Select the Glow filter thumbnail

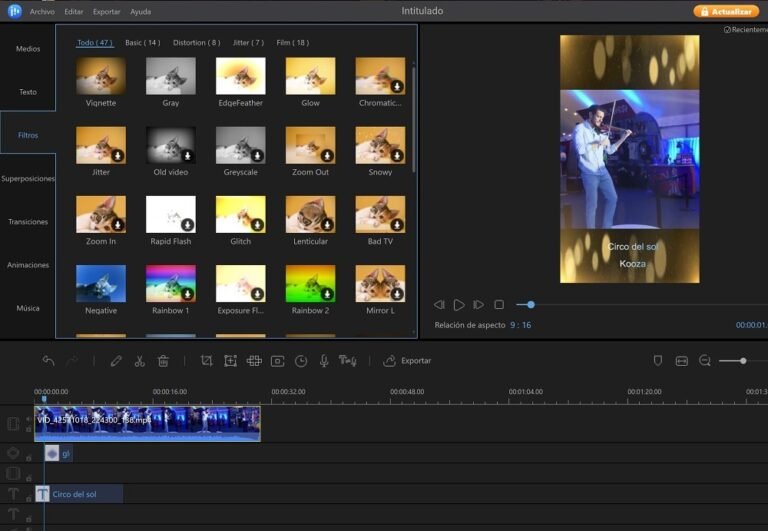coord(311,76)
